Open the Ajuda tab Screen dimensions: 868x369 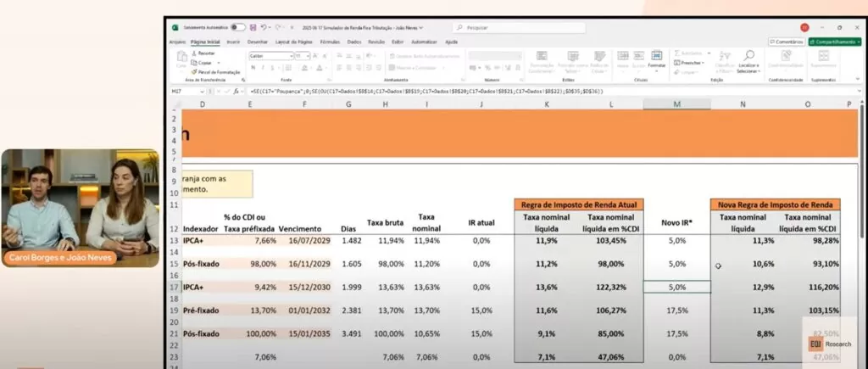point(452,42)
